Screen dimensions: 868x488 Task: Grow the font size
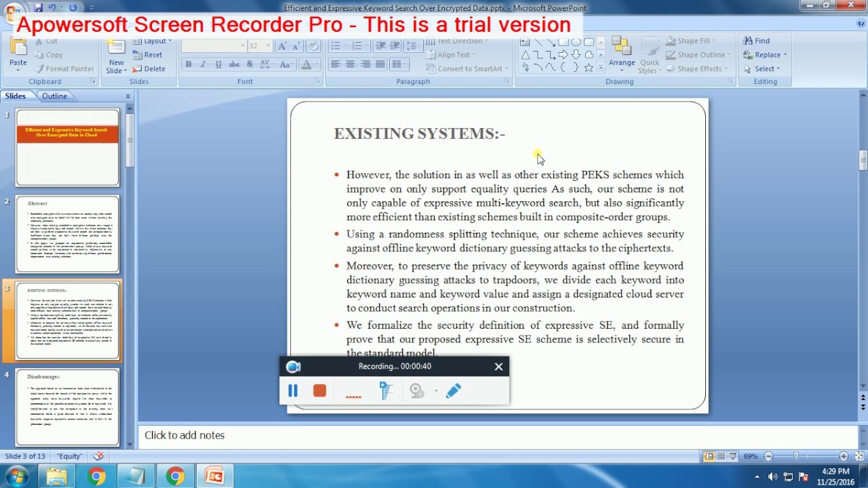[283, 46]
